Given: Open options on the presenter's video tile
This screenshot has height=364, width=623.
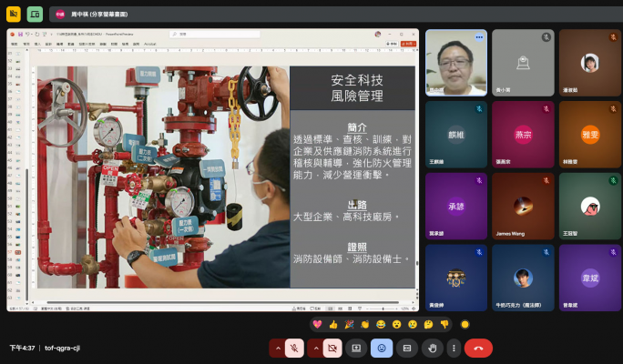Looking at the screenshot, I should 478,37.
